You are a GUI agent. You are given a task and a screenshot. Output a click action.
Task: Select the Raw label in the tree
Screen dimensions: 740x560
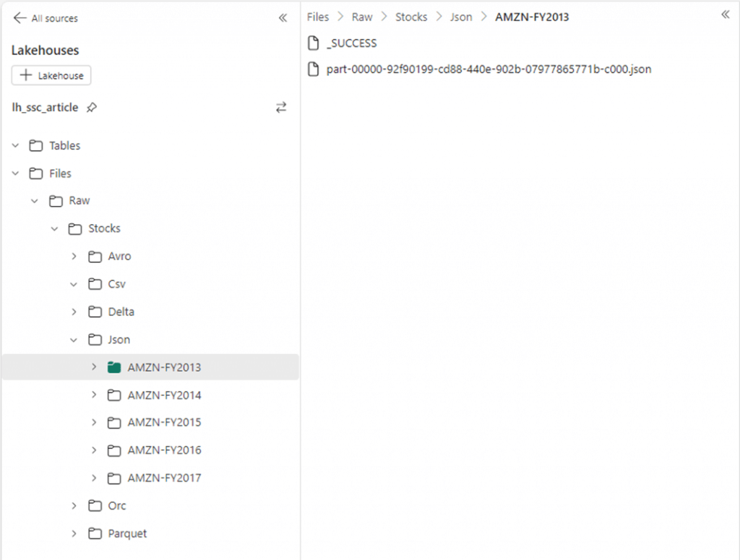pyautogui.click(x=79, y=200)
